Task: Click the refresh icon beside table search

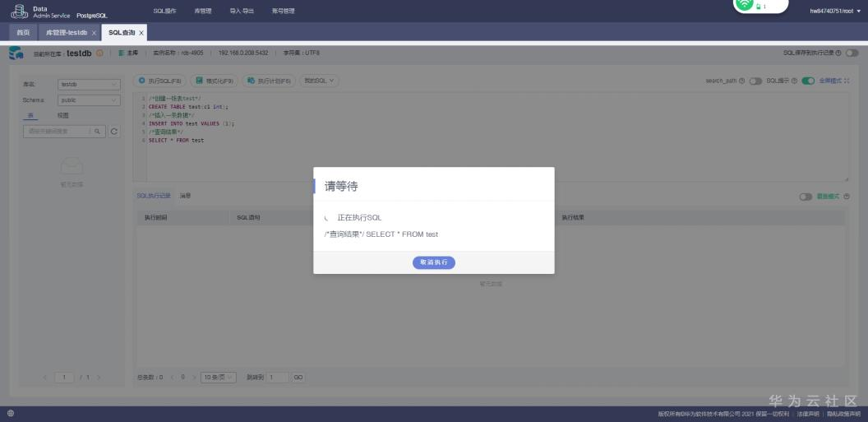Action: point(114,132)
